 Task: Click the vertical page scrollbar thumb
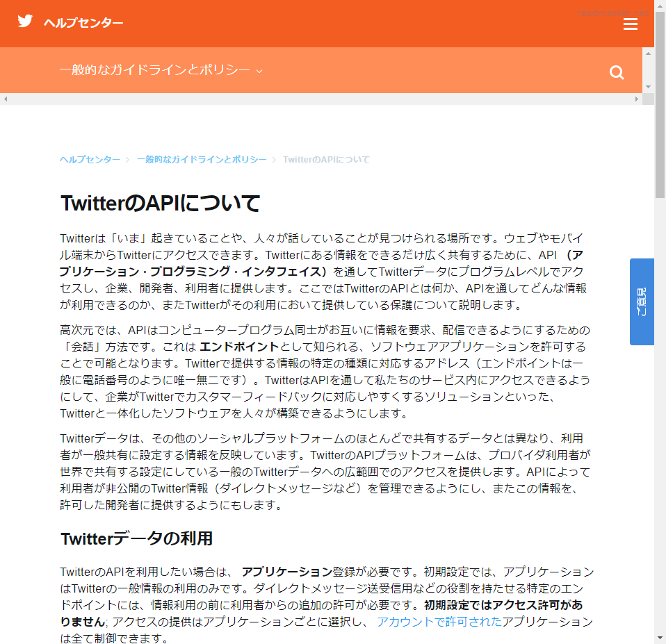(660, 104)
